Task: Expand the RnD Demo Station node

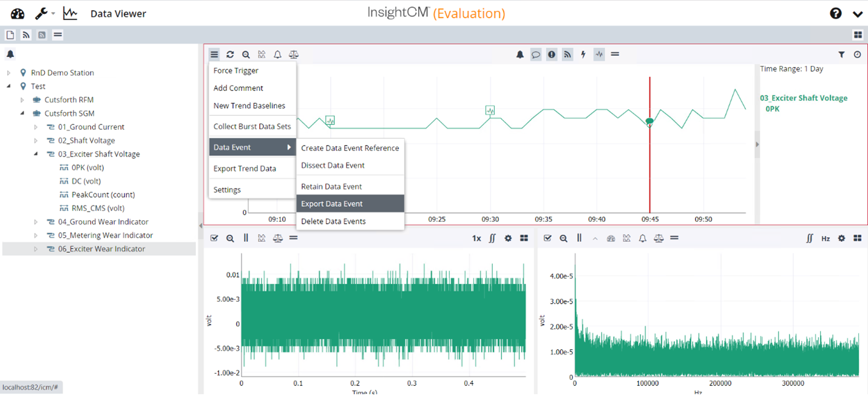Action: [x=9, y=73]
